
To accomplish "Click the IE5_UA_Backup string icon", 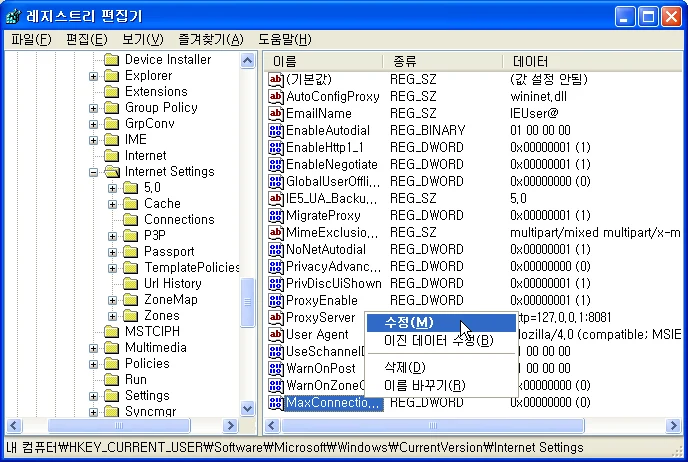I will click(276, 199).
